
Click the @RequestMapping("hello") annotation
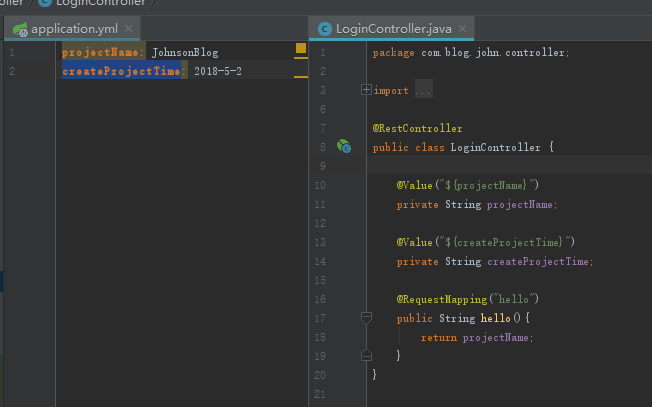pos(468,299)
